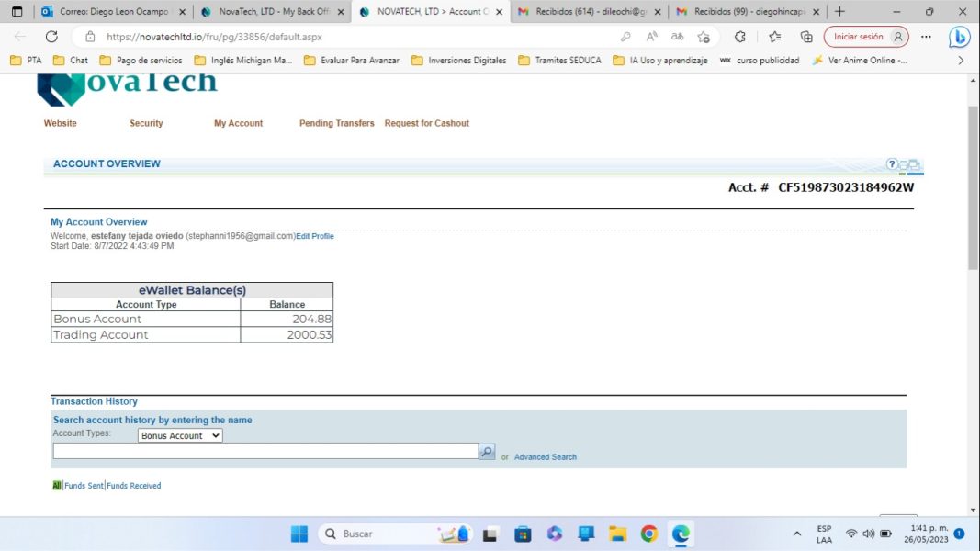Open the Bing chat sidebar icon

[x=959, y=37]
